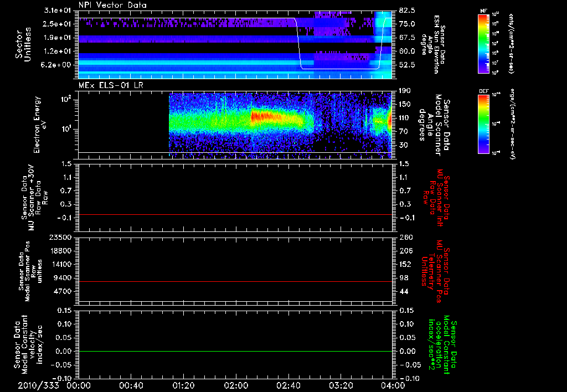Click the '44' telemetry tick label
The image size is (567, 392).
pos(403,291)
